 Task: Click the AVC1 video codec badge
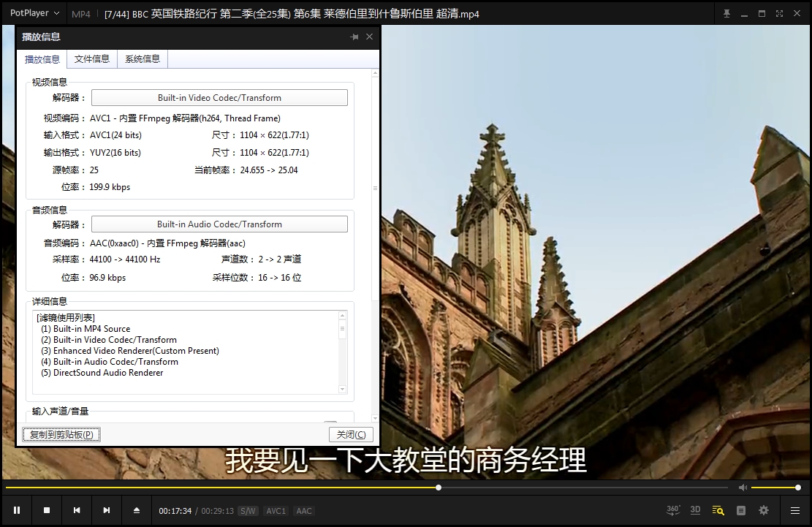click(x=276, y=511)
